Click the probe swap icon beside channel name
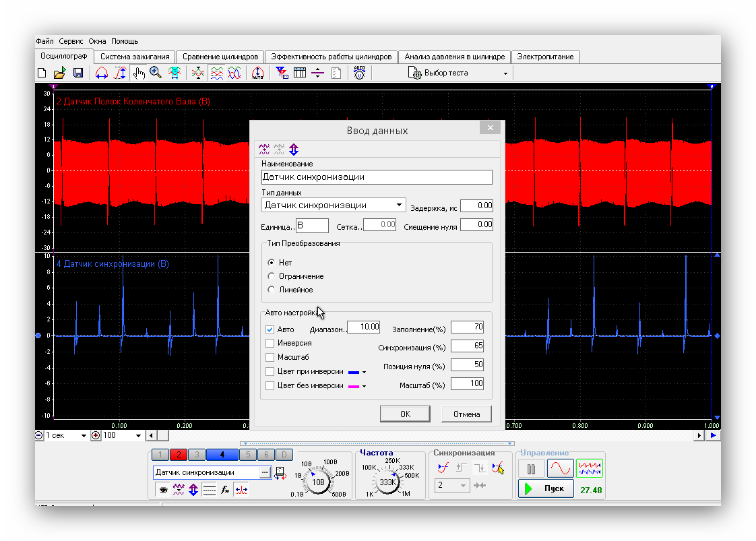Viewport: 756px width, 541px height. click(280, 472)
